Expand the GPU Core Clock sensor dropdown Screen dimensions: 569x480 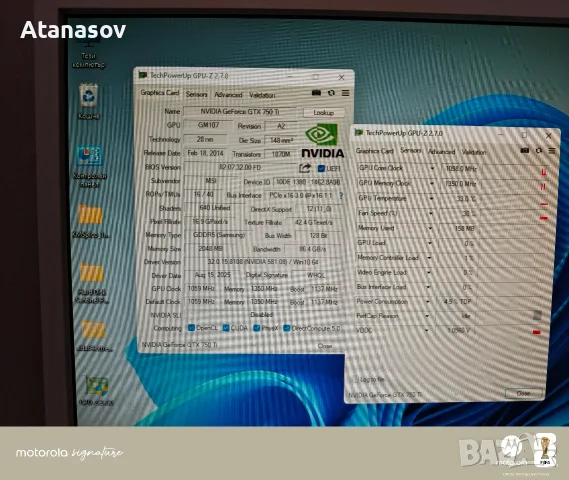coord(432,168)
